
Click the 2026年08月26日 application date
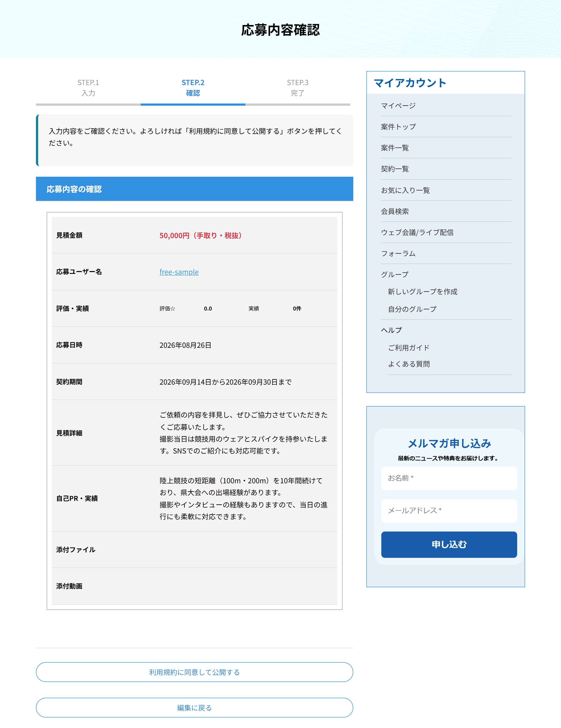click(x=185, y=345)
